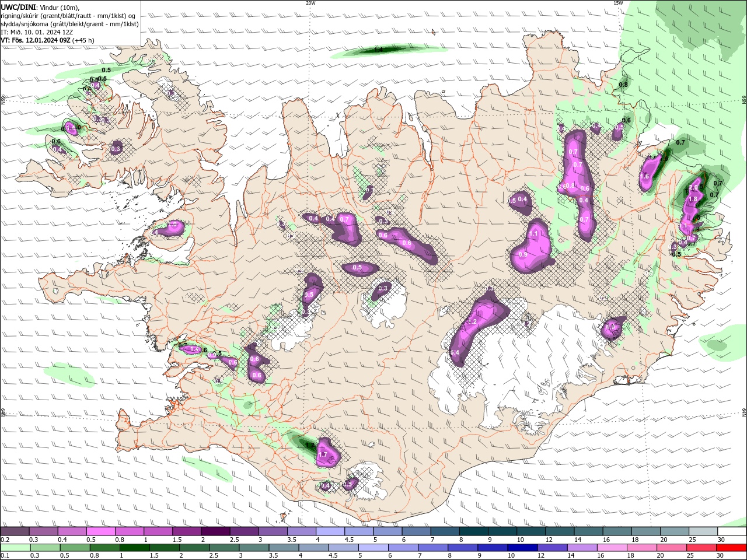
Task: Click the 'VT: Fös. 12.01.2024 09Z' text
Action: 36,40
